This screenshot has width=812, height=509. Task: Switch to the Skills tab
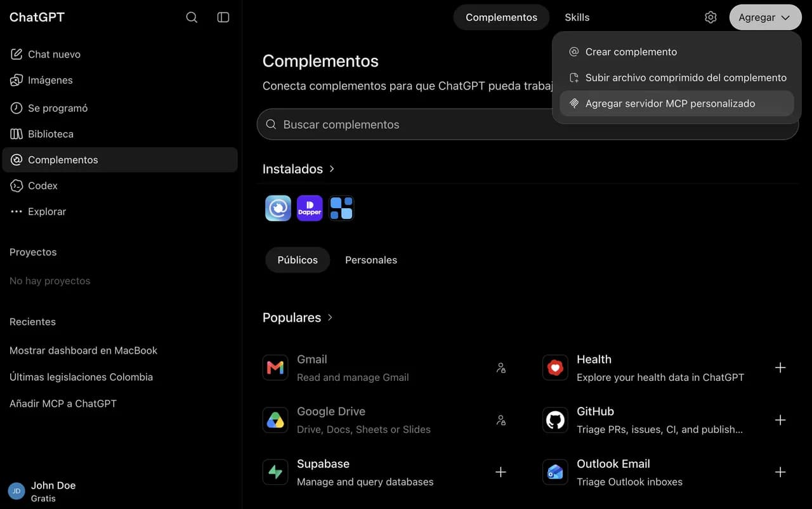tap(577, 17)
